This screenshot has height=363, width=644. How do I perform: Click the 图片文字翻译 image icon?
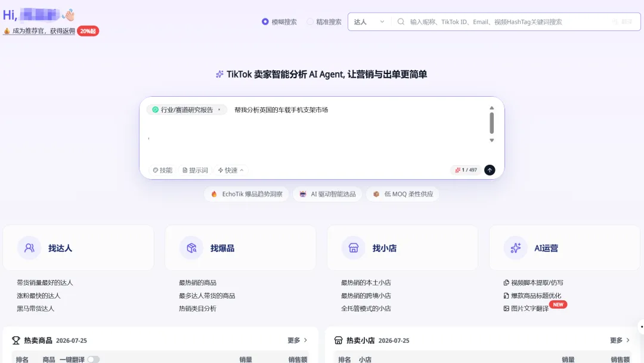pos(506,308)
